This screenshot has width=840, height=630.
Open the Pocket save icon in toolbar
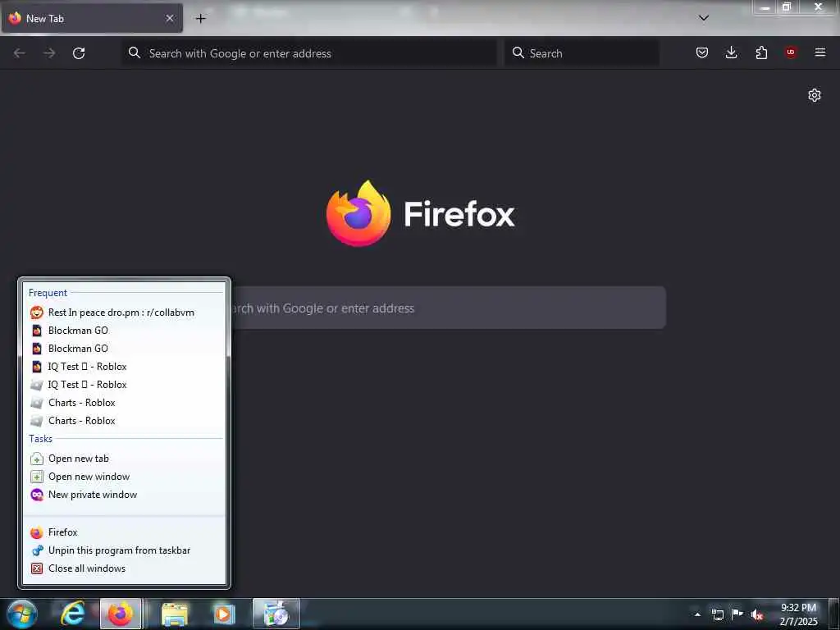click(x=702, y=52)
